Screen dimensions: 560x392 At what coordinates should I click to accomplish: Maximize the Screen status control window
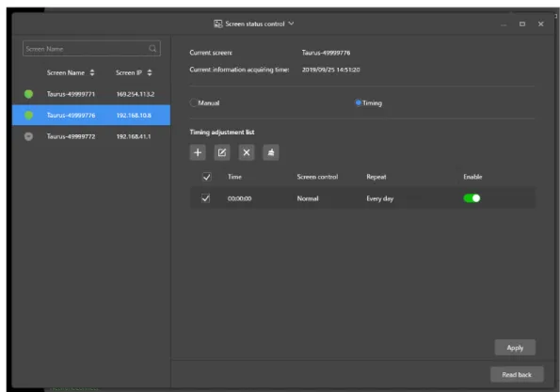(522, 24)
